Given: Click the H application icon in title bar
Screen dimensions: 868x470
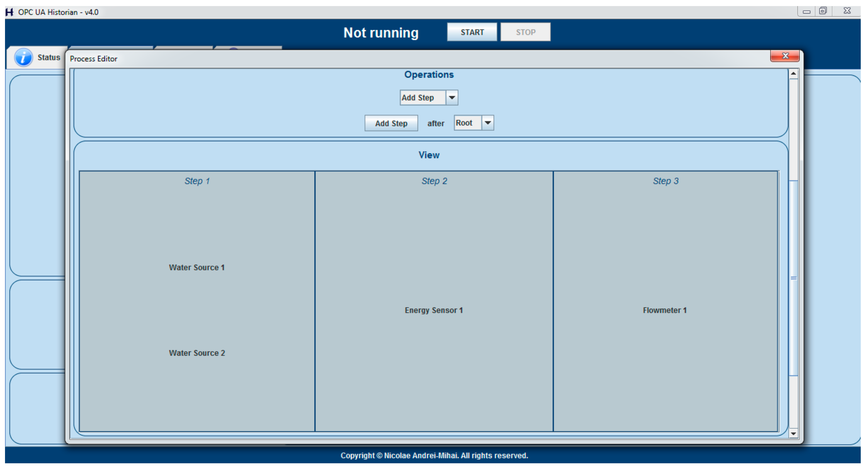Looking at the screenshot, I should (x=9, y=12).
